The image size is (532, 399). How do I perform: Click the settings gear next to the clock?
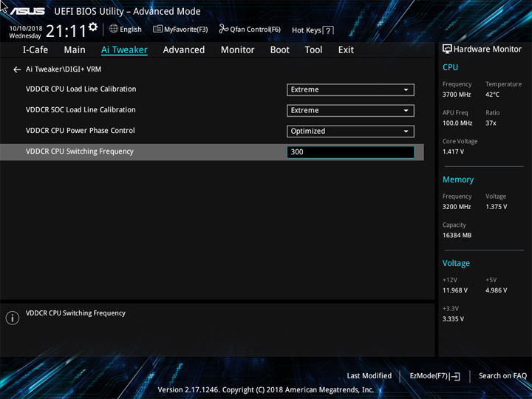click(x=93, y=27)
